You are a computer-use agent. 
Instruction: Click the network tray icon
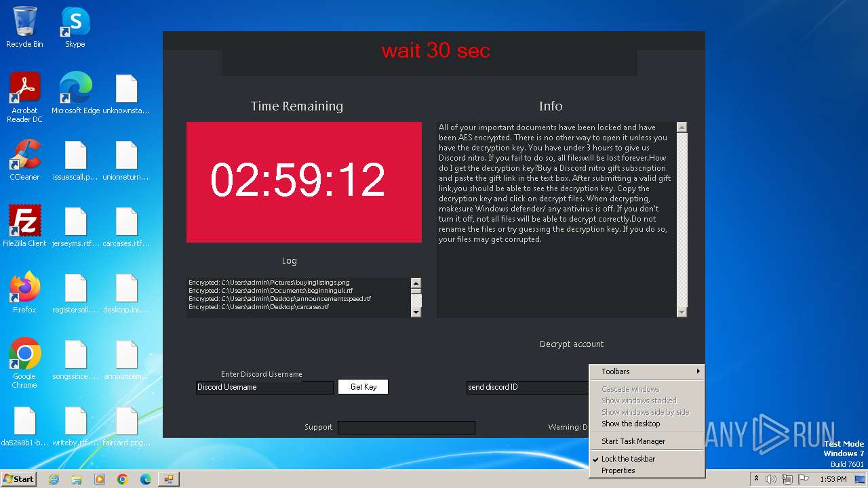tap(787, 479)
